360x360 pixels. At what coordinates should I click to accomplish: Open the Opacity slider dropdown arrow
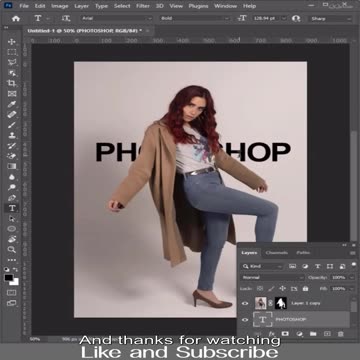pyautogui.click(x=352, y=278)
